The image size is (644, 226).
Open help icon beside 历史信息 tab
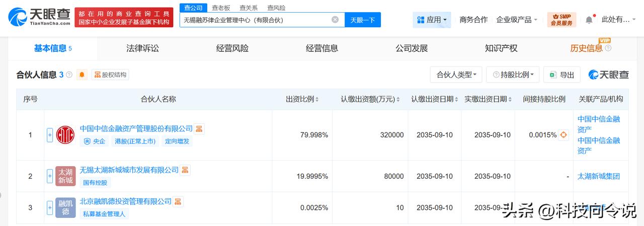(x=608, y=48)
